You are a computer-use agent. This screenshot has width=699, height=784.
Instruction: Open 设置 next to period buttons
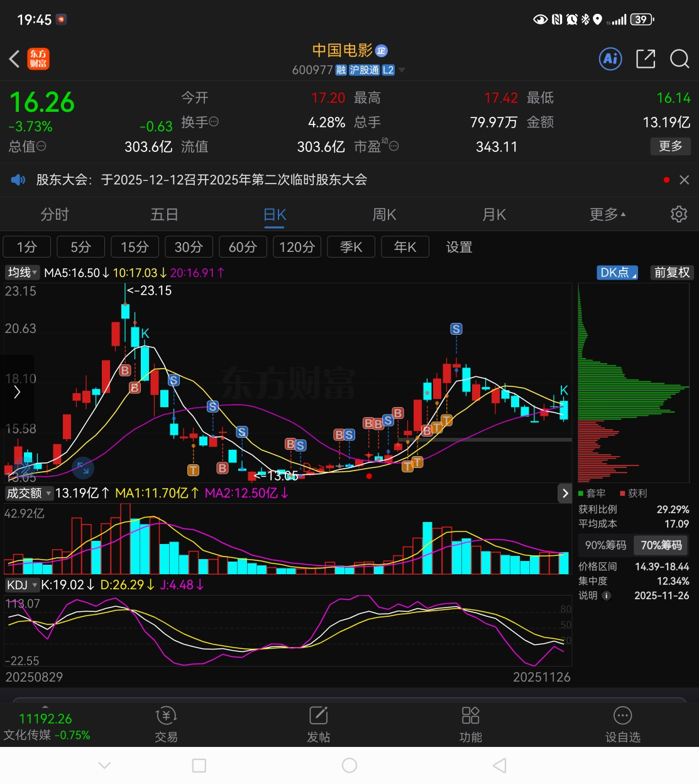pyautogui.click(x=459, y=247)
